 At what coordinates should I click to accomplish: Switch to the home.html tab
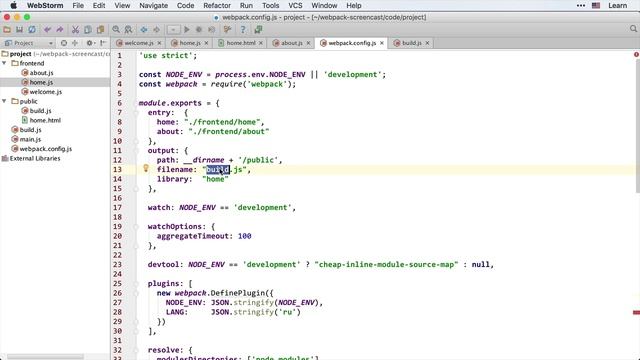coord(241,43)
